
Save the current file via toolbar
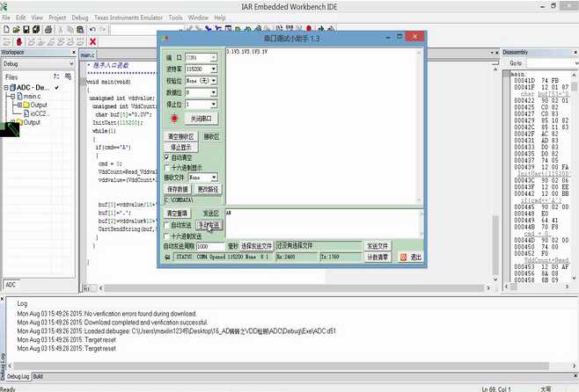pyautogui.click(x=26, y=30)
